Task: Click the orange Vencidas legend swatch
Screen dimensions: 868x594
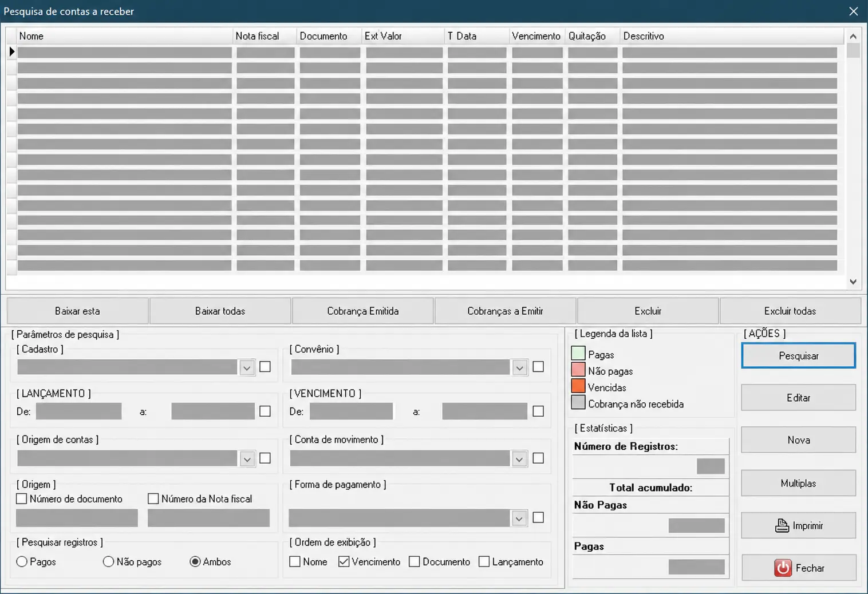Action: 578,386
